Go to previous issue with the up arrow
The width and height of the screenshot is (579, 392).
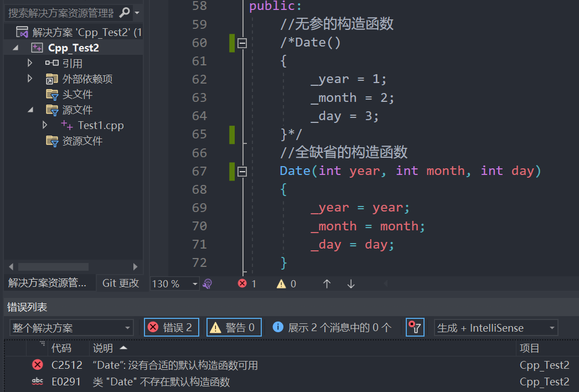click(327, 283)
